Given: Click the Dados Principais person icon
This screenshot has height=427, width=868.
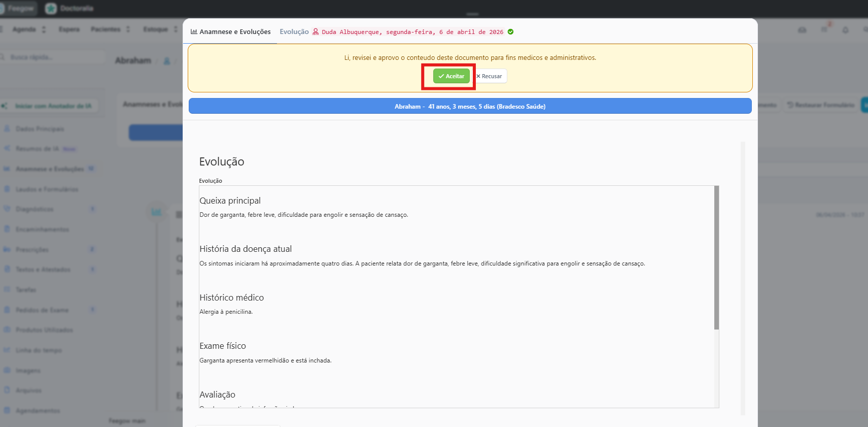Looking at the screenshot, I should 7,129.
